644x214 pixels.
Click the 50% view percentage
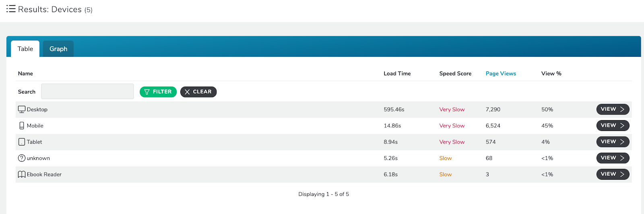click(547, 110)
